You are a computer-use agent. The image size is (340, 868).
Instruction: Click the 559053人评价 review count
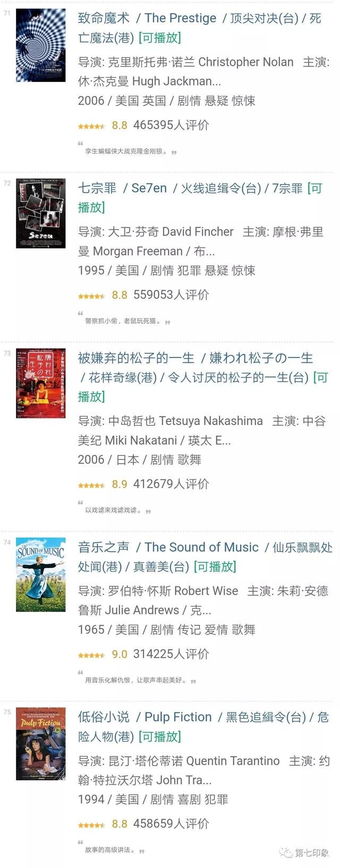171,295
